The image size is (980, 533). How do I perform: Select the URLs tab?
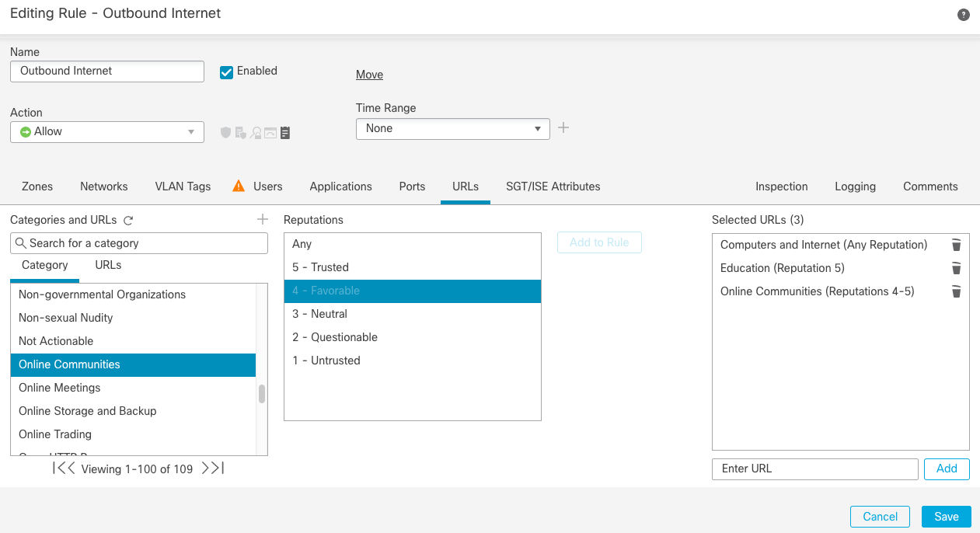466,186
